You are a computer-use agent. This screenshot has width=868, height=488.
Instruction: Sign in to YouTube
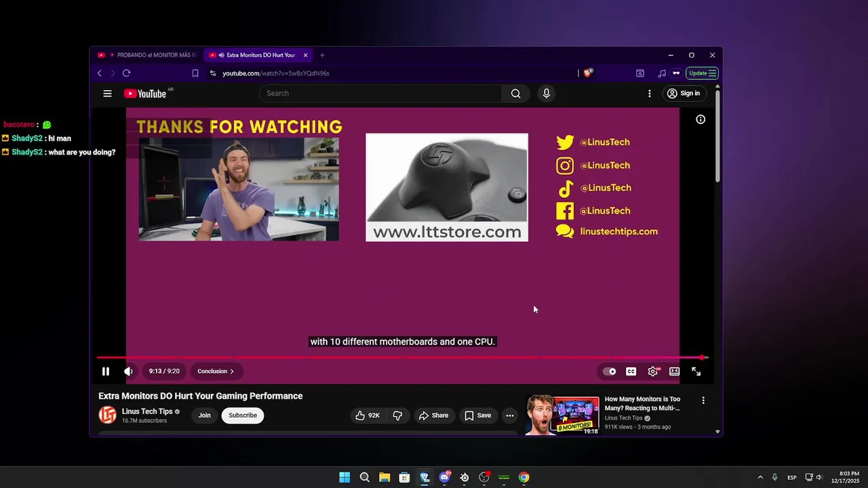tap(684, 94)
